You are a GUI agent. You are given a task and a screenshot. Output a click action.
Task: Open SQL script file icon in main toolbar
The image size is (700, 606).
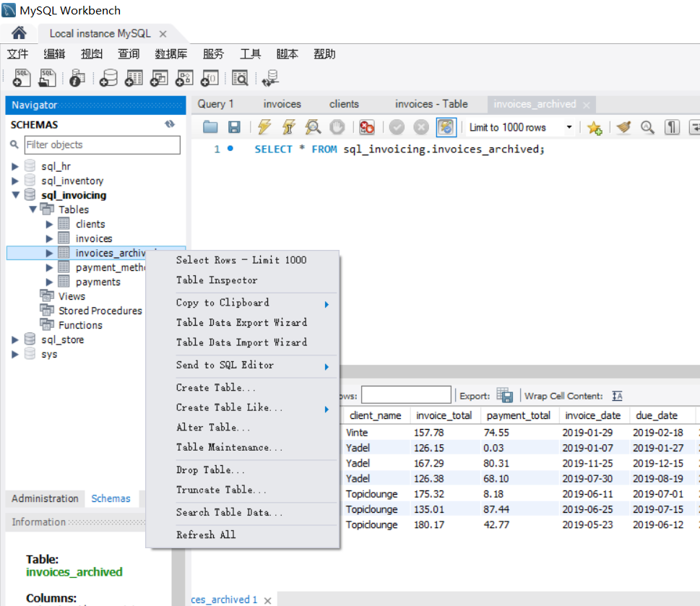click(47, 78)
